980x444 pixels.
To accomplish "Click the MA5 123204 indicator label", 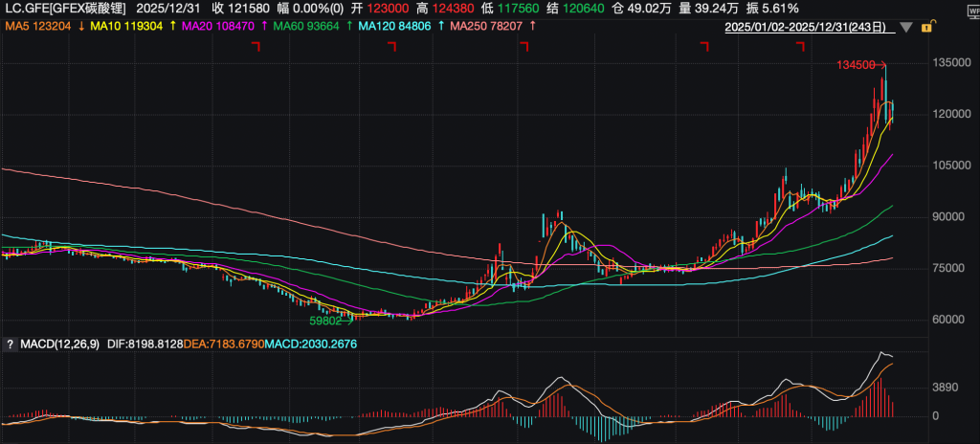I will pos(38,27).
